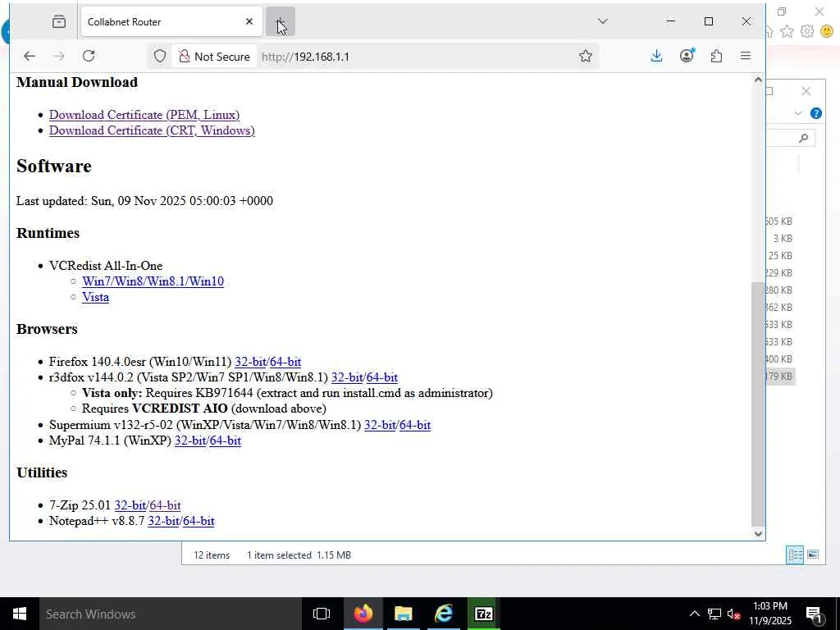Open the taskbar clock and date
This screenshot has width=840, height=630.
click(x=769, y=614)
